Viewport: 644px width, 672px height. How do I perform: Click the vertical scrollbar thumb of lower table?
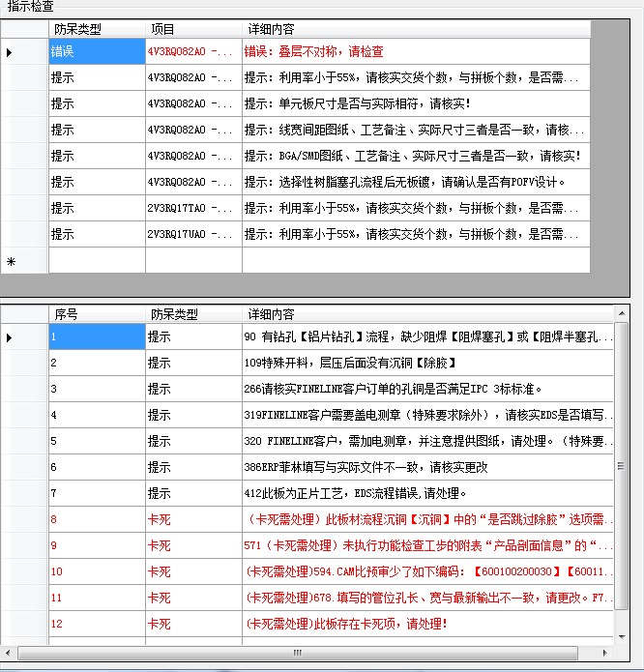[622, 466]
